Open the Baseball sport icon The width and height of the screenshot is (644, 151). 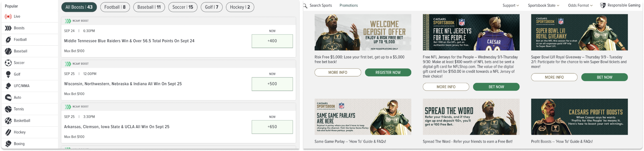(x=8, y=51)
